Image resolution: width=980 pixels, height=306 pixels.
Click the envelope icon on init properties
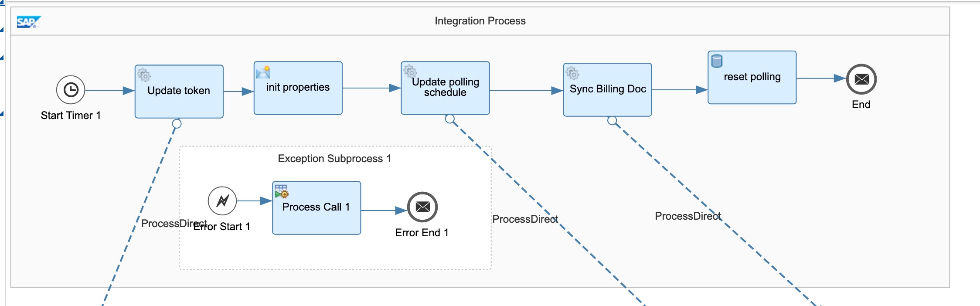pos(263,72)
